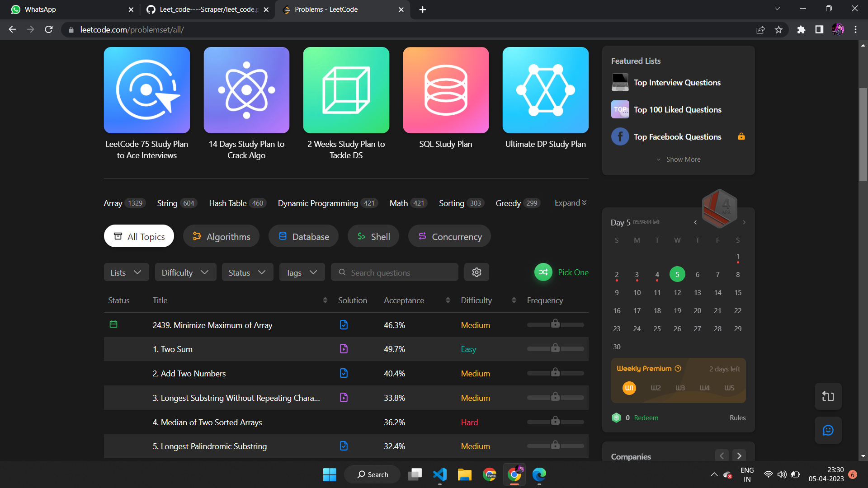868x488 pixels.
Task: Toggle the Algorithms topic filter
Action: (221, 236)
